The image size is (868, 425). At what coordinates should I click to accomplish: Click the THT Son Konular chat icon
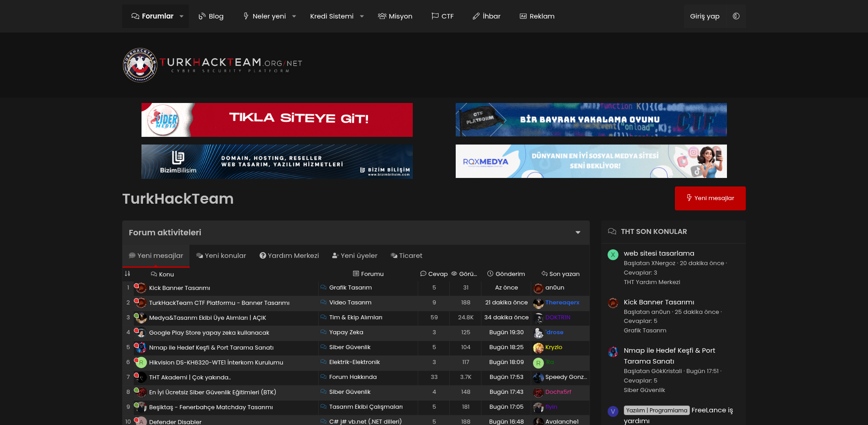pos(612,232)
